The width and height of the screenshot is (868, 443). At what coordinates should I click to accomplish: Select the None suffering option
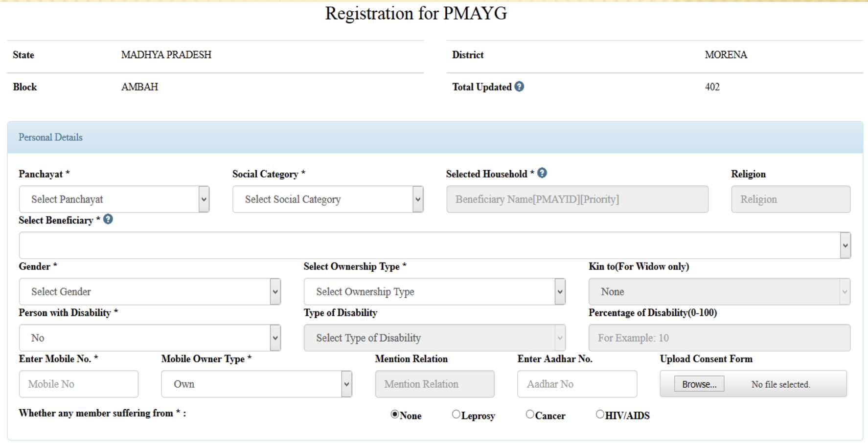[x=395, y=414]
